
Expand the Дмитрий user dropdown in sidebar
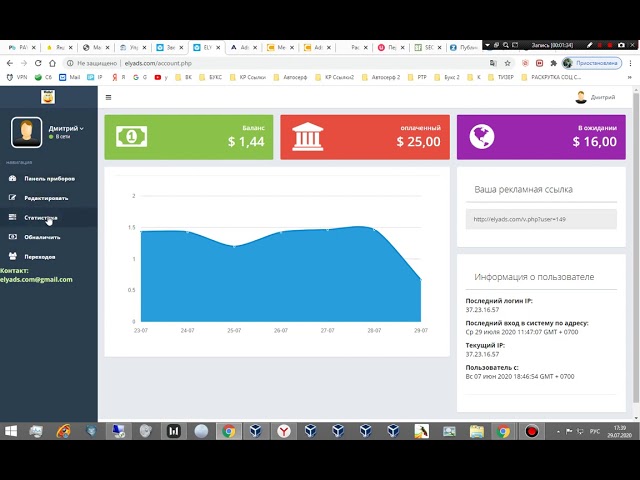click(x=66, y=128)
